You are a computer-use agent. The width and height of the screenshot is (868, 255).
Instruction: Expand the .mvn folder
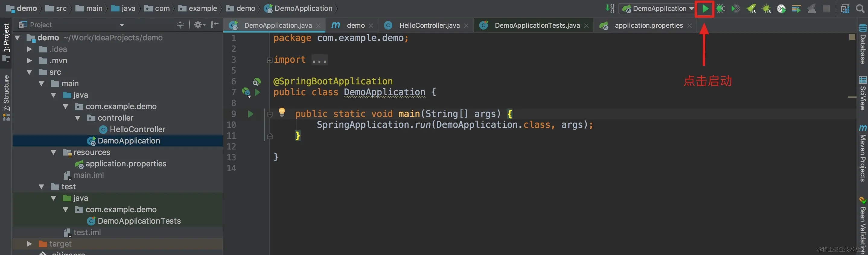(x=29, y=61)
